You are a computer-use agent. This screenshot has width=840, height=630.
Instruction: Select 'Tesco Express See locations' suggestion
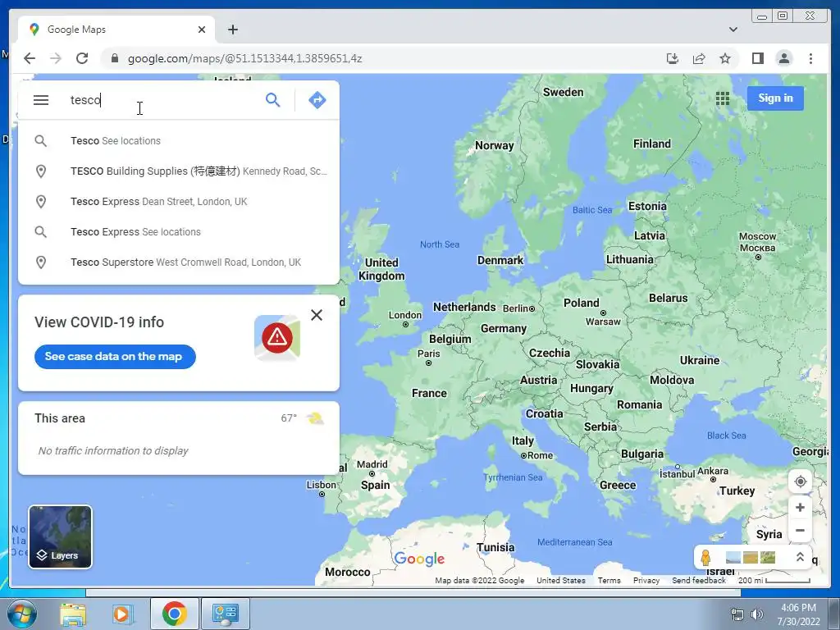point(178,232)
